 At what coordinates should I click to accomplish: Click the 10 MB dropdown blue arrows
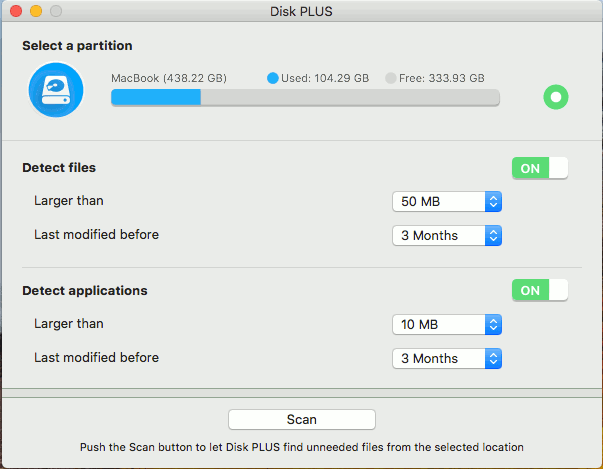click(493, 324)
